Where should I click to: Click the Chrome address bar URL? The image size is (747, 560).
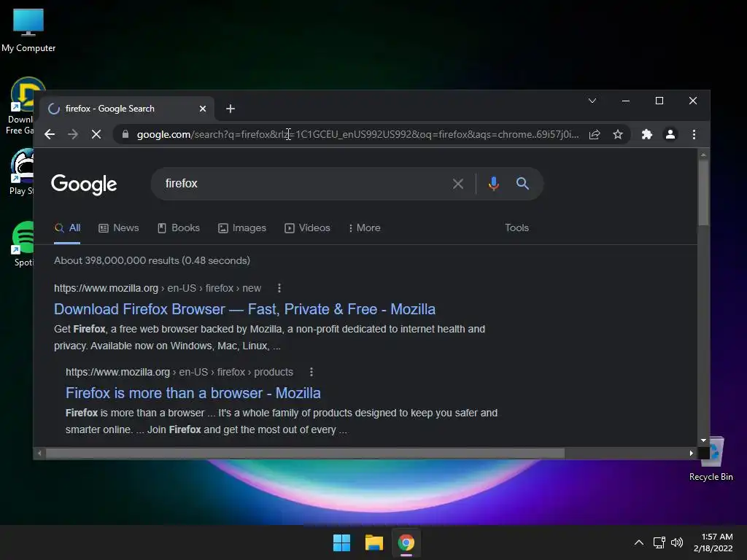(x=357, y=134)
